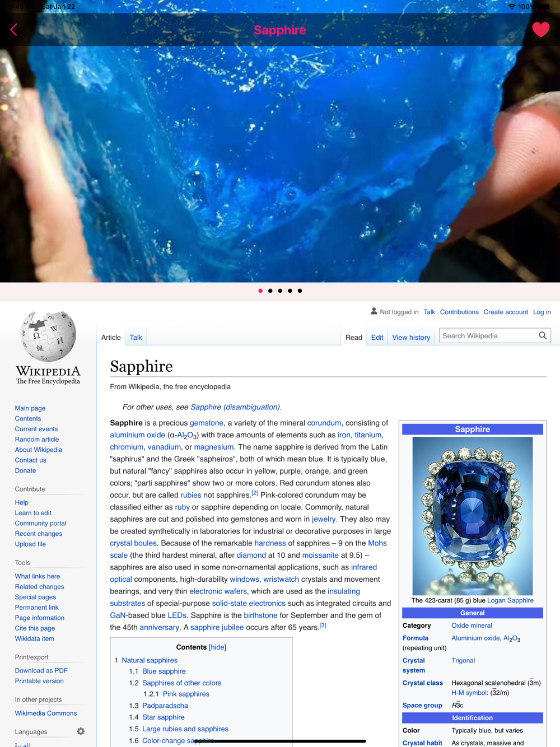Viewport: 560px width, 747px height.
Task: Open the Random article sidebar link
Action: tap(37, 440)
